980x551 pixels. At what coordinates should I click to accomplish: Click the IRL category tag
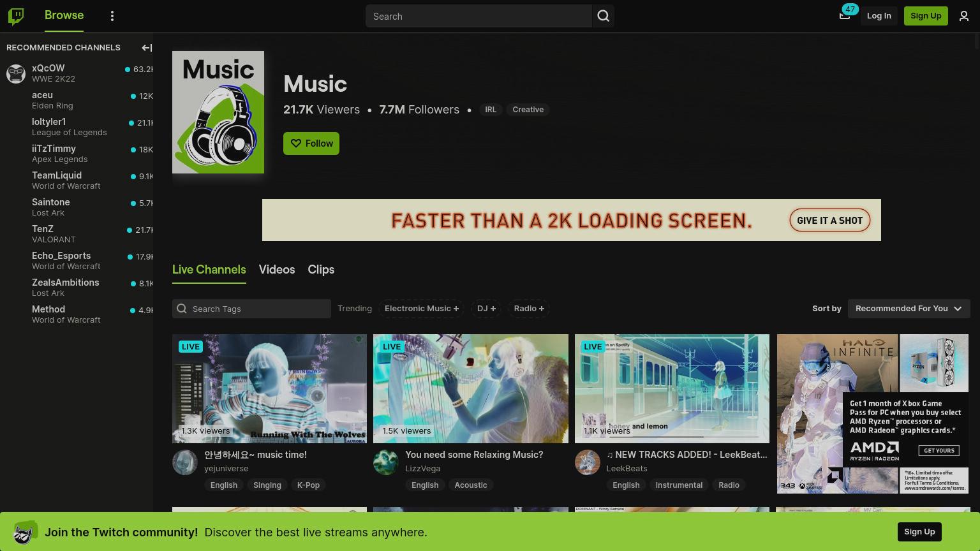(x=491, y=110)
